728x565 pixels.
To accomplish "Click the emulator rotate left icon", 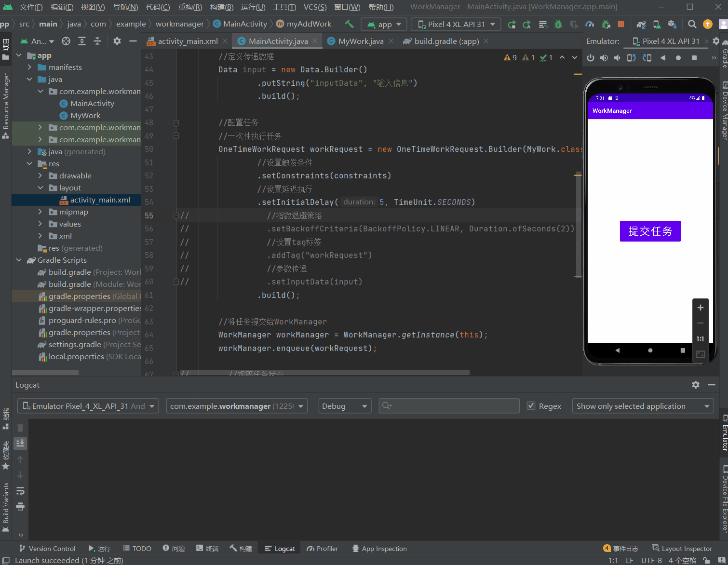I will tap(631, 58).
